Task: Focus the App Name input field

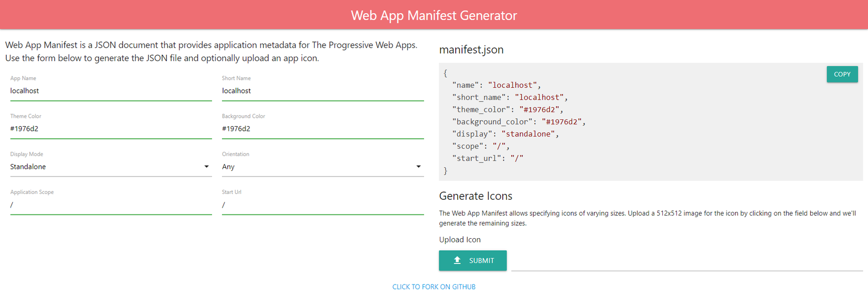Action: (110, 91)
